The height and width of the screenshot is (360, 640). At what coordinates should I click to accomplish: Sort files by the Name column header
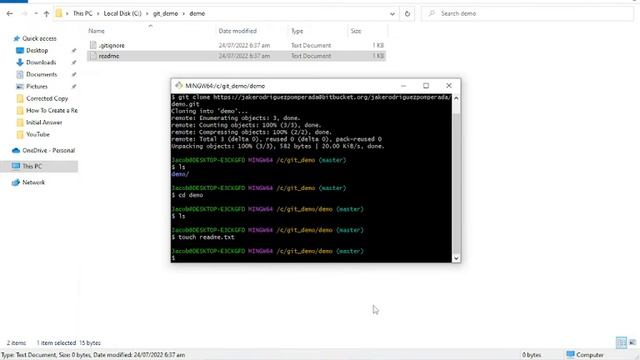[97, 31]
